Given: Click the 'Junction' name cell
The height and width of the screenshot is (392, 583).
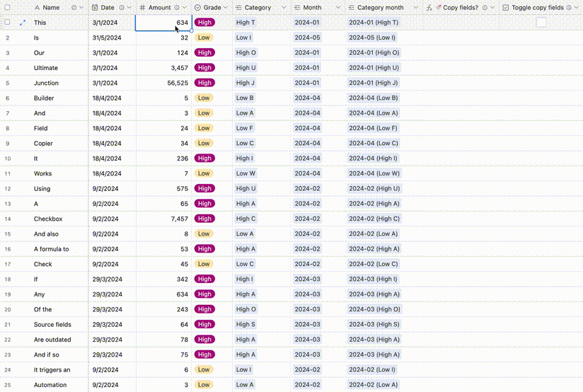Looking at the screenshot, I should (x=46, y=83).
